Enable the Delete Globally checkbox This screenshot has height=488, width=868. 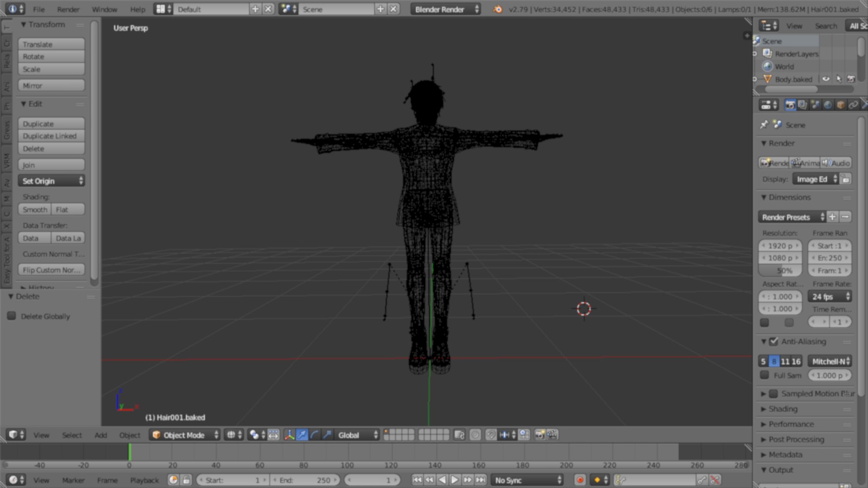(12, 316)
